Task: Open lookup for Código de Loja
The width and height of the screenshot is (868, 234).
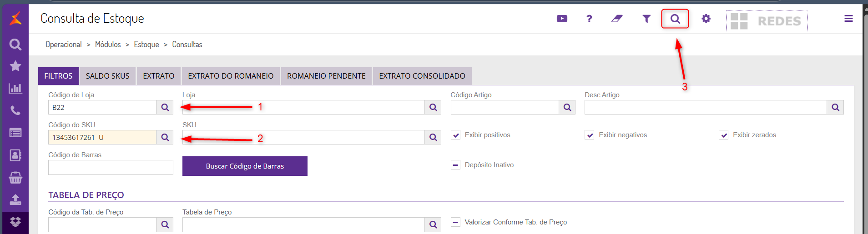Action: point(165,107)
